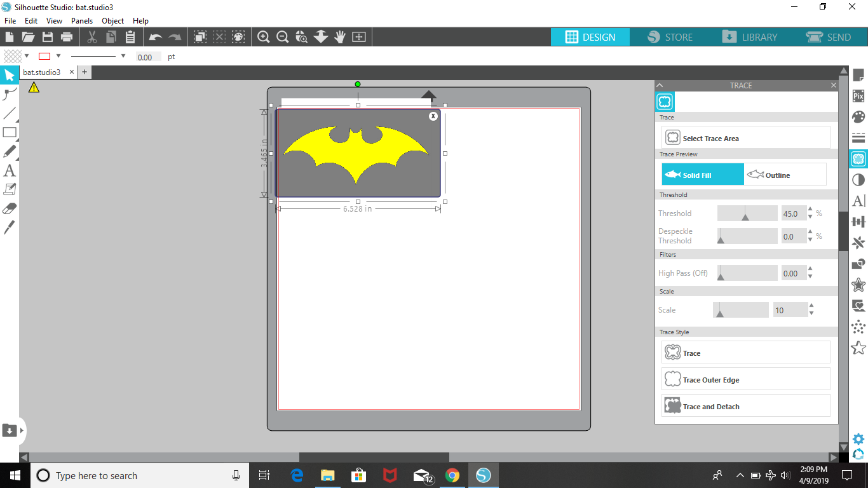Click the Scale slider handle
The width and height of the screenshot is (868, 488).
[x=719, y=313]
